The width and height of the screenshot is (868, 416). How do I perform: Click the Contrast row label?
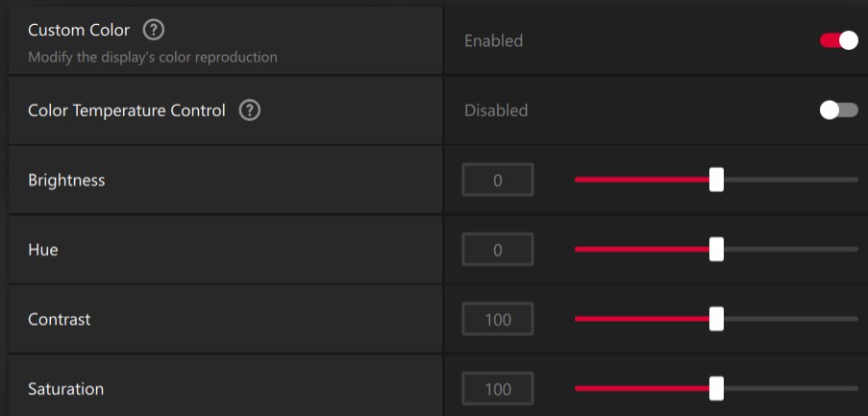tap(59, 319)
